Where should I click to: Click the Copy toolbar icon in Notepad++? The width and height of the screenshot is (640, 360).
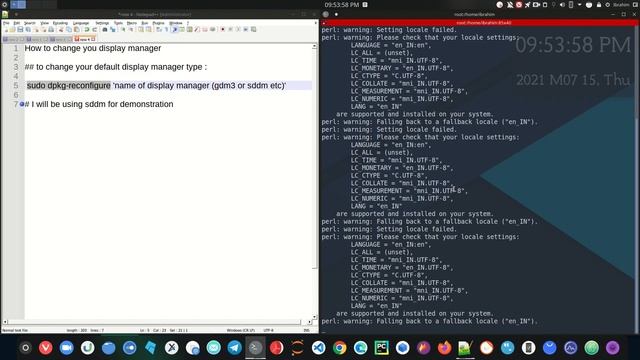[69, 29]
